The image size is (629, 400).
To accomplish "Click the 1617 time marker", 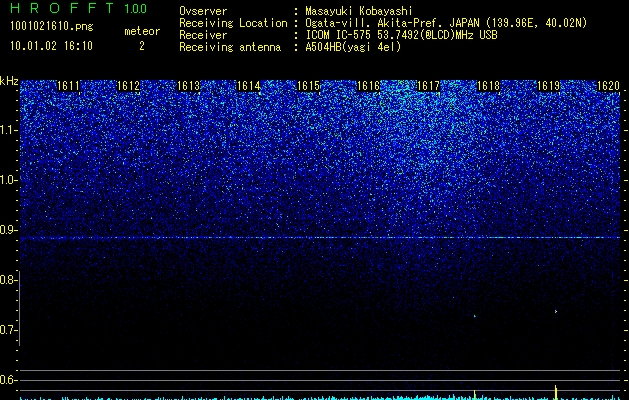I will click(428, 85).
